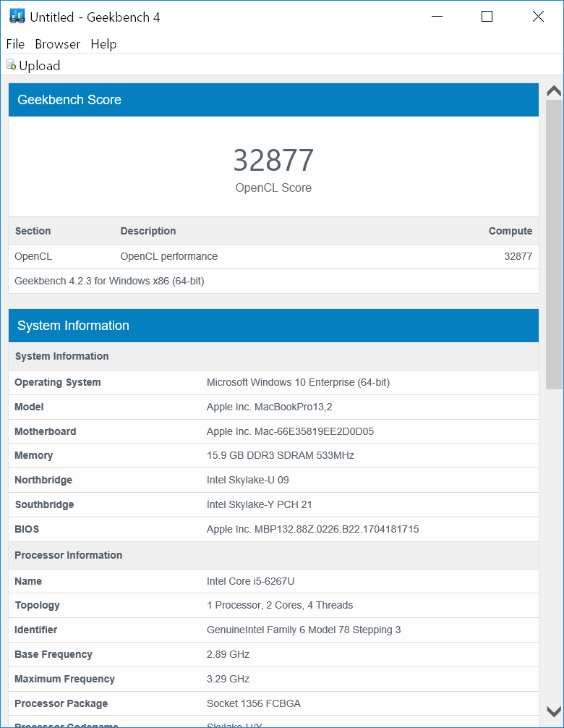The height and width of the screenshot is (728, 564).
Task: Click the processor 'Name' row label
Action: pos(28,581)
